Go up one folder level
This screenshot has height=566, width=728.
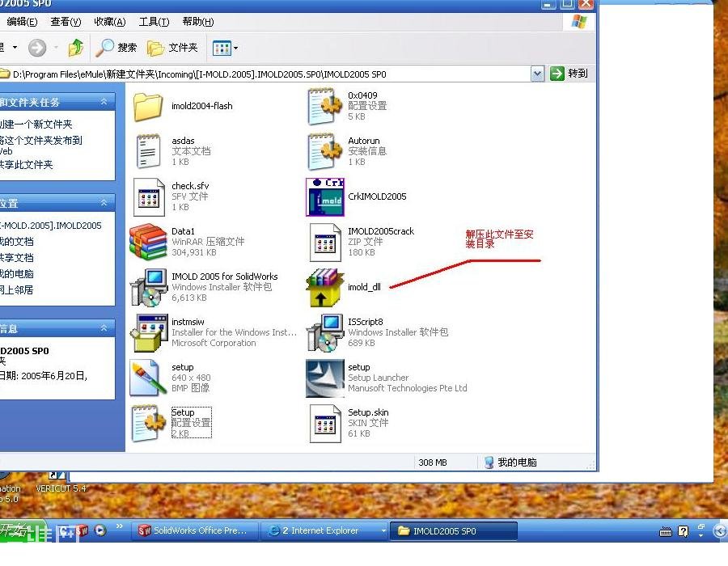(x=76, y=48)
